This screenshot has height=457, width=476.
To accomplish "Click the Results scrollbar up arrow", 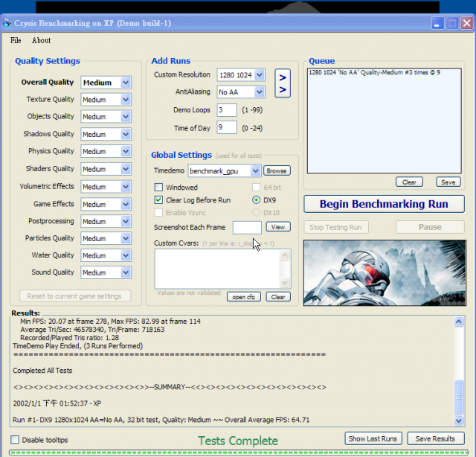I will coord(458,322).
